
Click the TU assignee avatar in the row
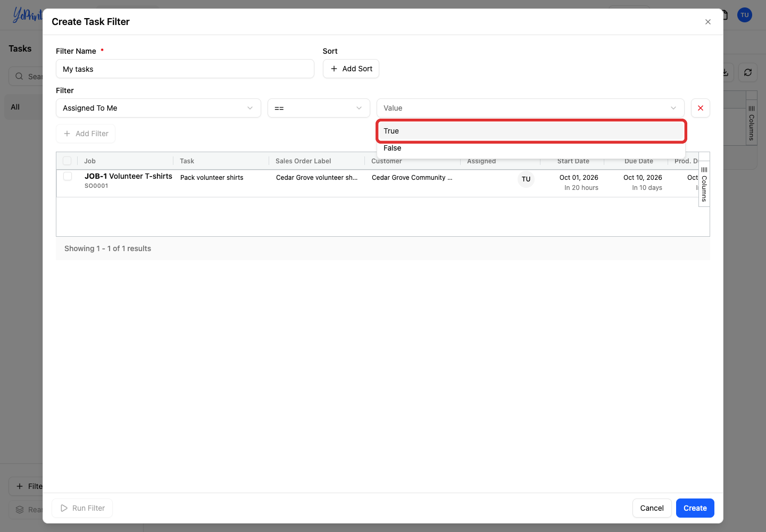pyautogui.click(x=526, y=179)
